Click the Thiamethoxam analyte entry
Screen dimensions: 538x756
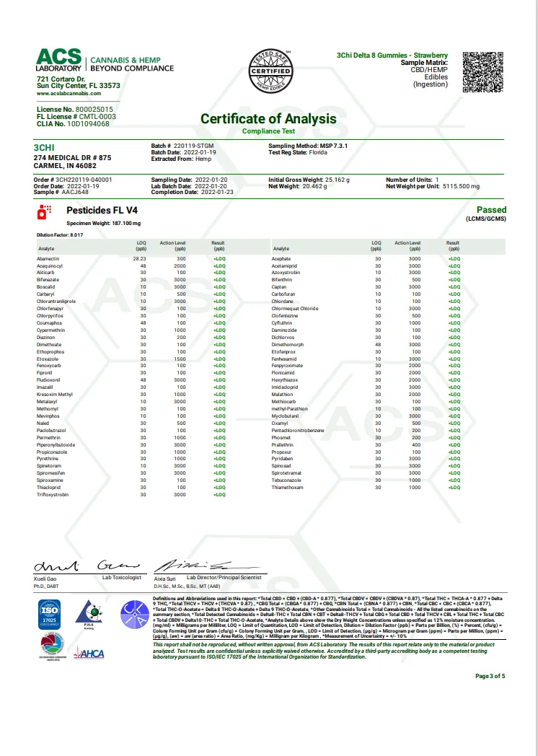pyautogui.click(x=287, y=487)
